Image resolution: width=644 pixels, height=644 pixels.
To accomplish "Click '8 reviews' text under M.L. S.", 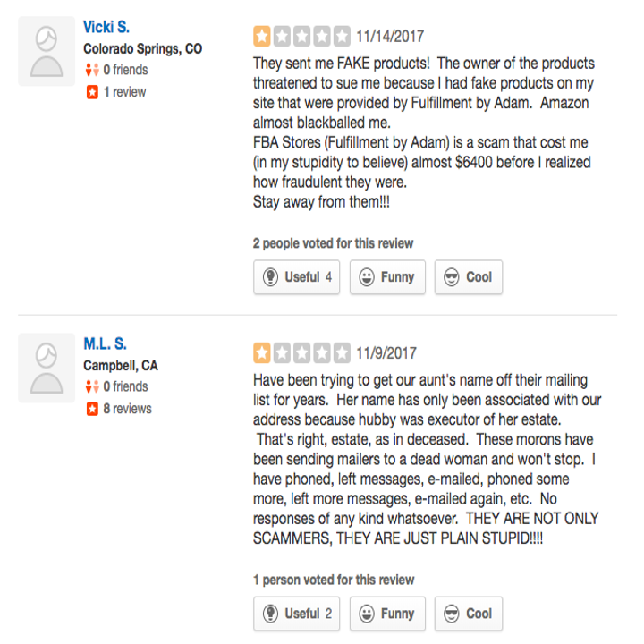I will coord(127,409).
